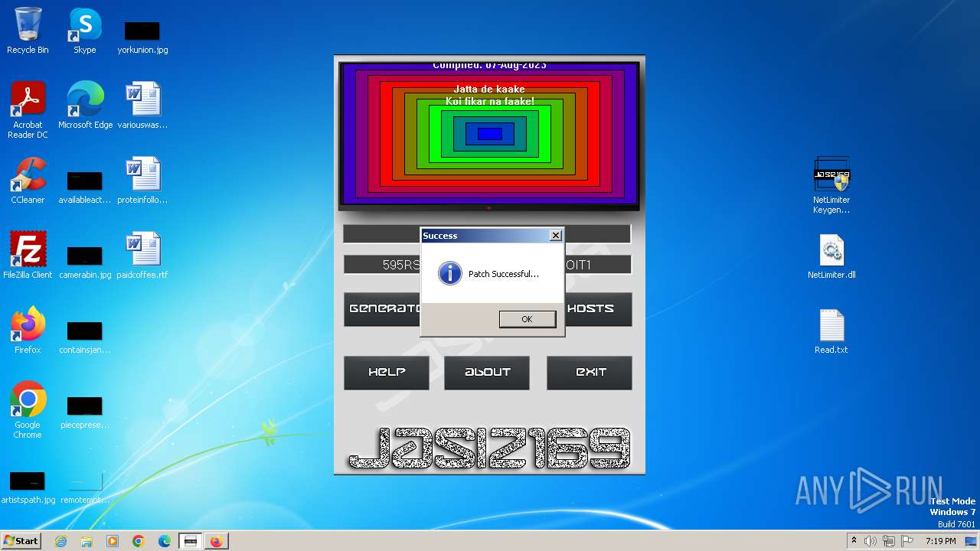The height and width of the screenshot is (551, 980).
Task: Select the containsjan file icon
Action: click(85, 337)
